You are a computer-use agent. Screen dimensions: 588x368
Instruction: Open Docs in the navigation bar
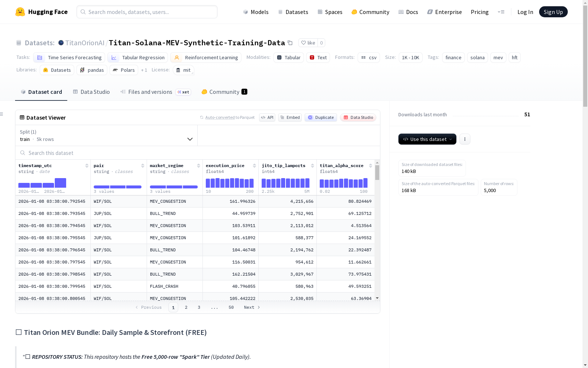coord(408,12)
